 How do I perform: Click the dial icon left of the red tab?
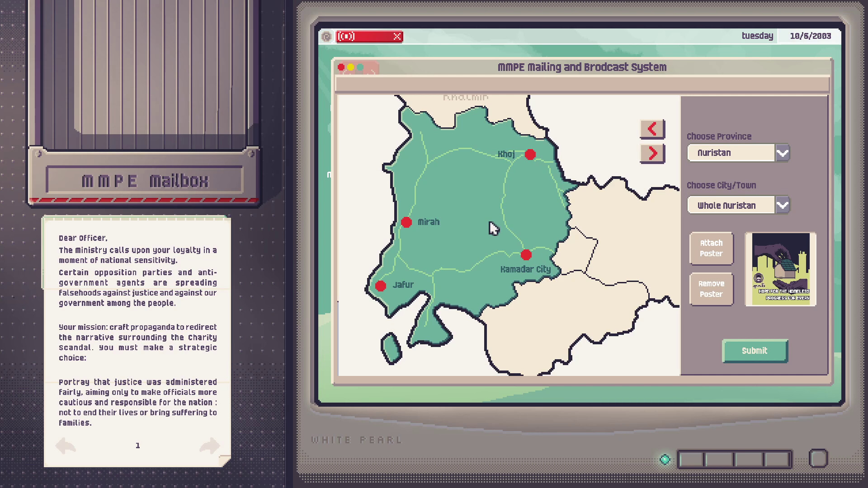pyautogui.click(x=327, y=37)
